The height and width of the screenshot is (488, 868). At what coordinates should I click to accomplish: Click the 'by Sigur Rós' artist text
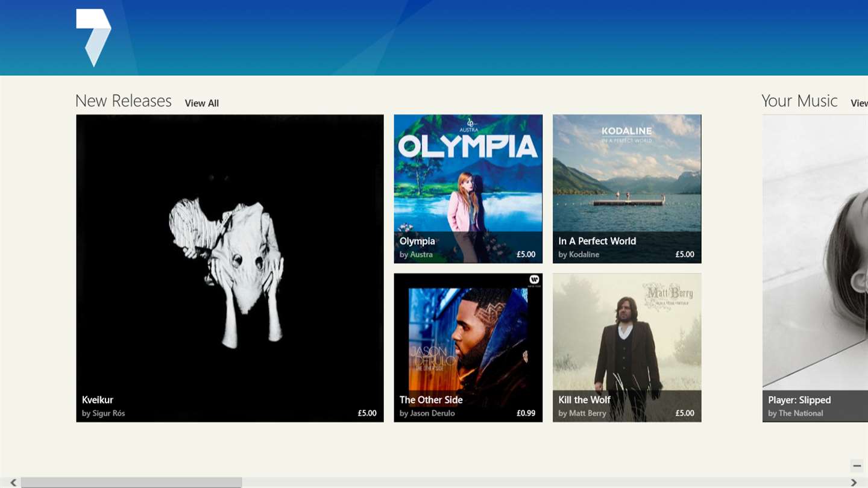(104, 413)
